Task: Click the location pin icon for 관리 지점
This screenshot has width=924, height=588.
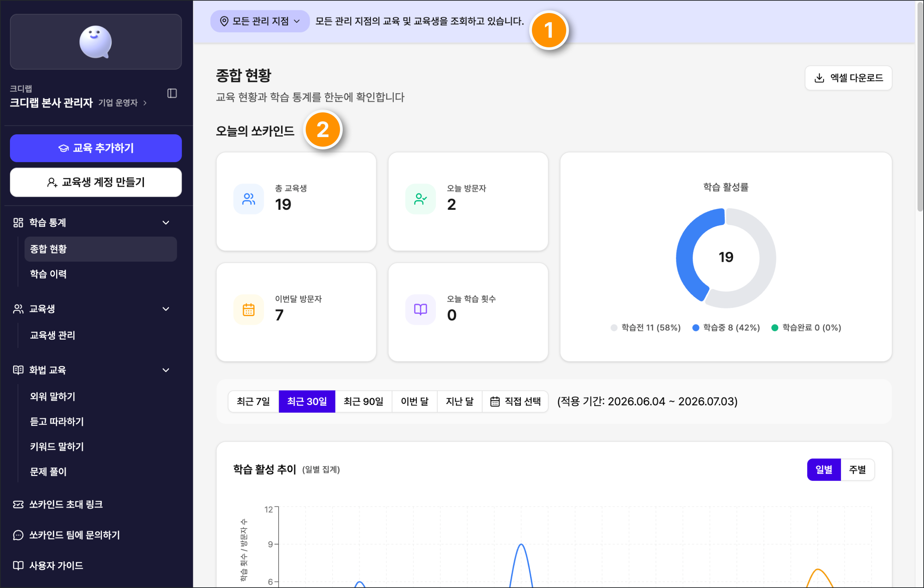Action: pyautogui.click(x=224, y=21)
